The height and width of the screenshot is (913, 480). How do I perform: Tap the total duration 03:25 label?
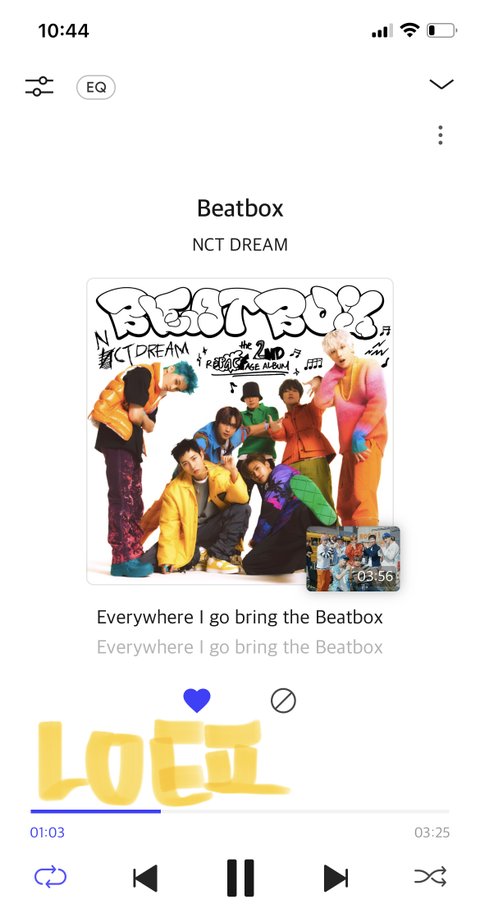click(x=432, y=833)
